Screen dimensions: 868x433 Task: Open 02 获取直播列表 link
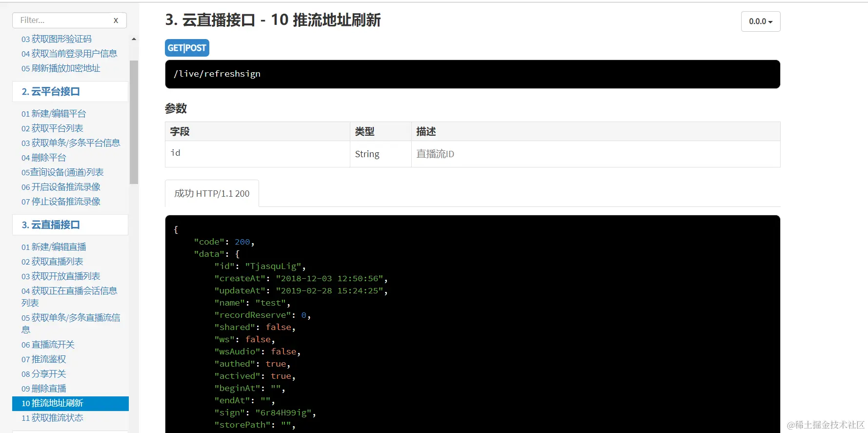pyautogui.click(x=52, y=262)
